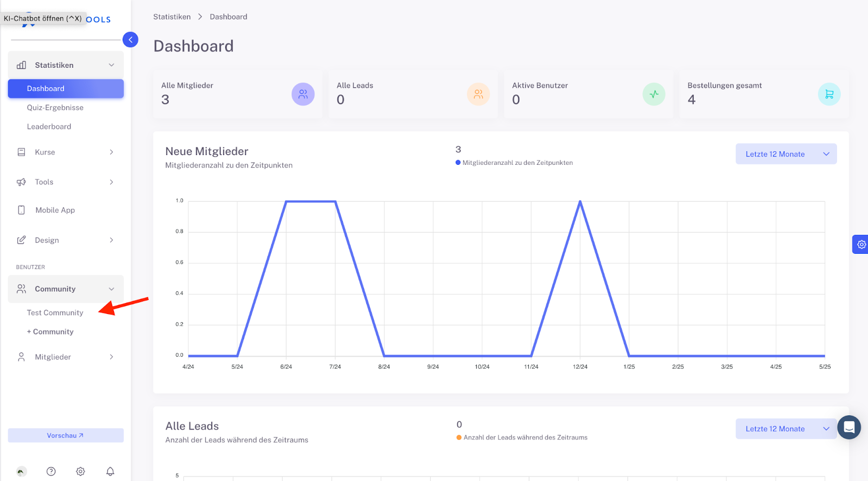Open the help question mark icon

(x=51, y=471)
